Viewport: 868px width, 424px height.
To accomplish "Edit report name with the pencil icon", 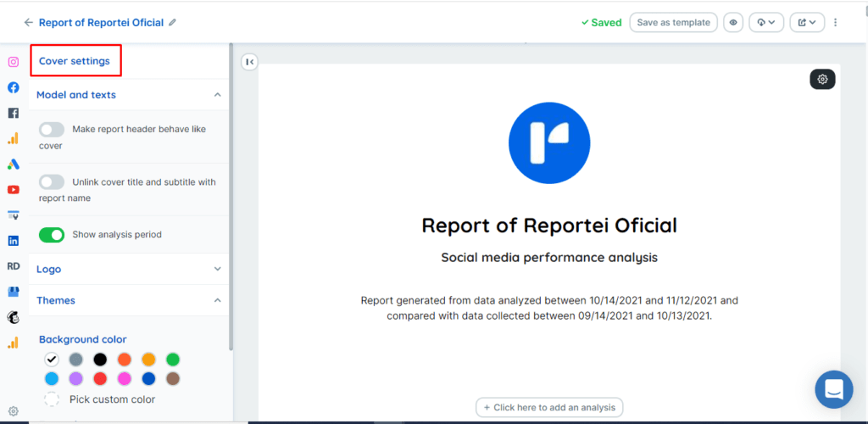I will [173, 22].
